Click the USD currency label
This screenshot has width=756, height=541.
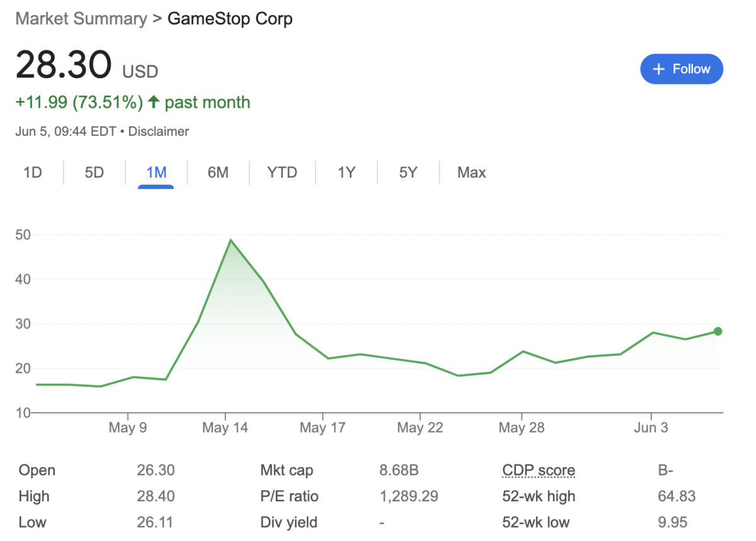coord(140,72)
